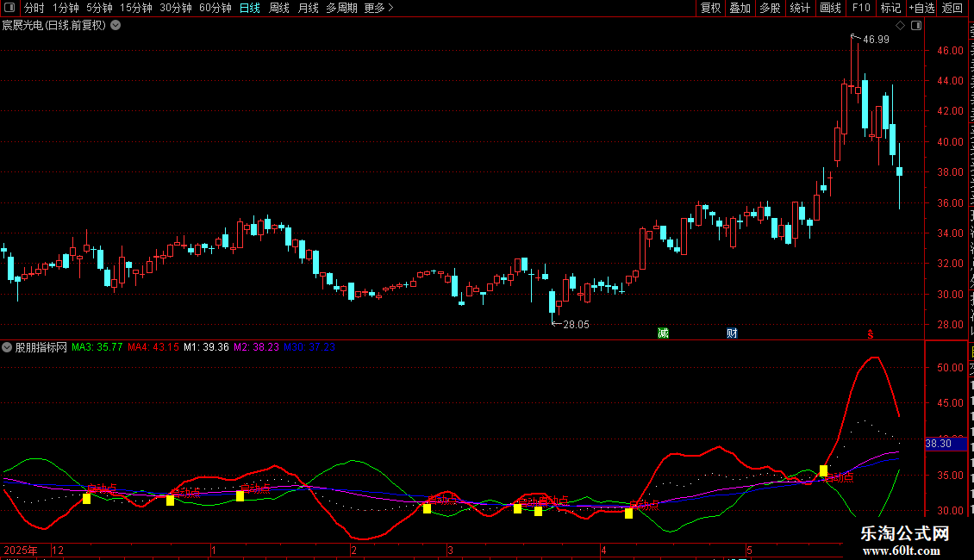Switch to the 1分钟 period
The image size is (974, 560).
point(66,8)
